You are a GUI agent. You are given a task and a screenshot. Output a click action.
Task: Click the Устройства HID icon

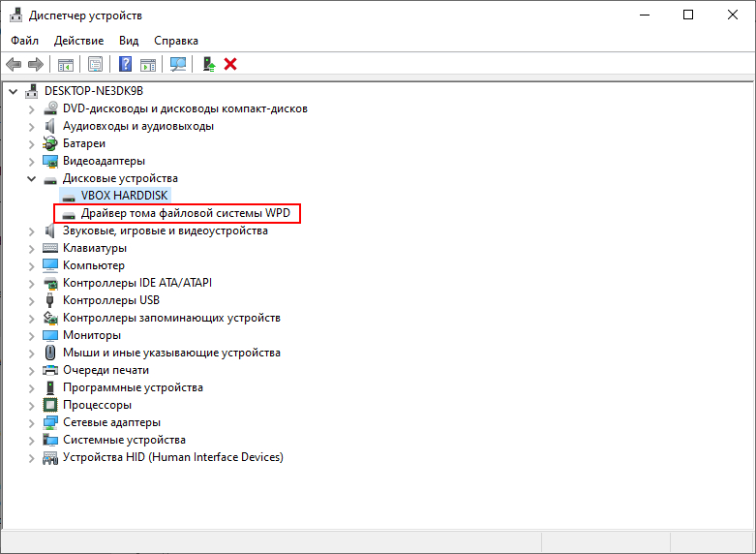(50, 457)
